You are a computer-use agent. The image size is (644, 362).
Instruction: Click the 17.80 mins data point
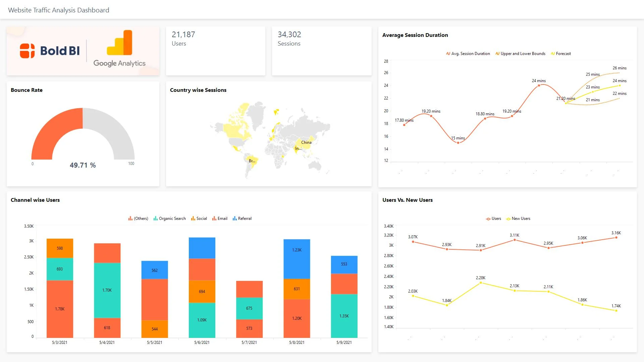[404, 125]
